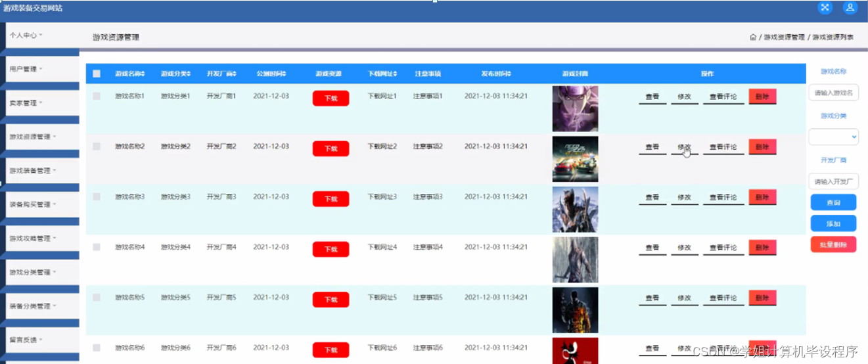The image size is (868, 364).
Task: Open cover image of 游戏名称3
Action: click(575, 210)
